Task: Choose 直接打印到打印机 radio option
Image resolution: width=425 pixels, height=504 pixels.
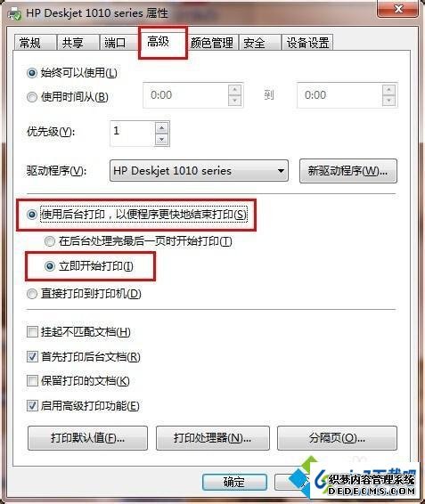Action: (31, 294)
